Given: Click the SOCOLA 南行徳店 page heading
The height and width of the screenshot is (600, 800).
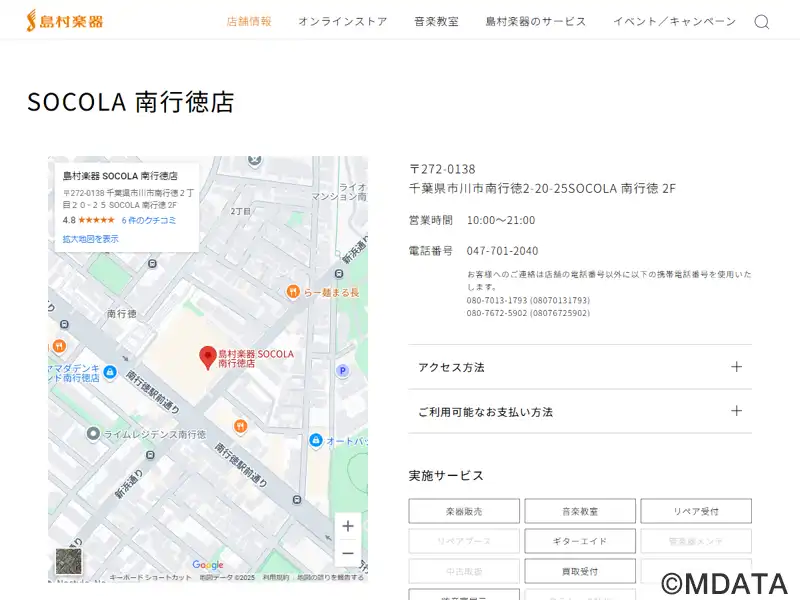Looking at the screenshot, I should [x=131, y=102].
